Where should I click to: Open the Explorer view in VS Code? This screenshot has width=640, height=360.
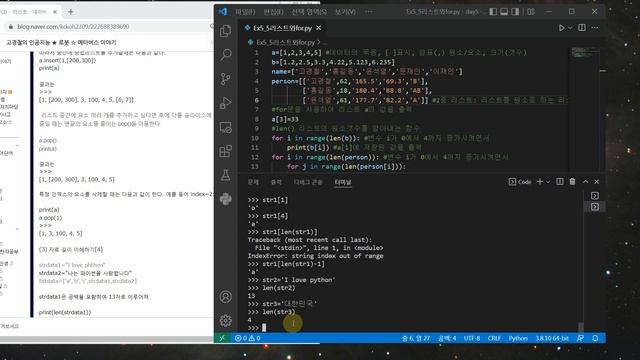tap(225, 31)
